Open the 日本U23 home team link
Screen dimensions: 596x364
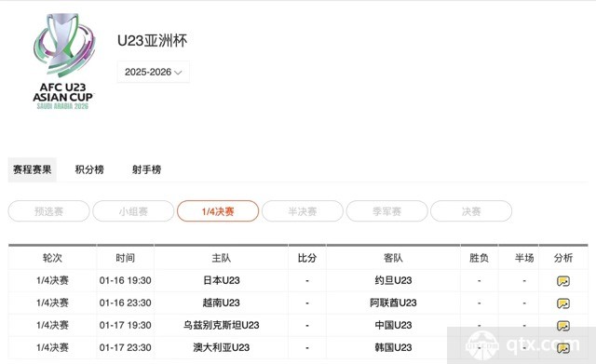(222, 280)
